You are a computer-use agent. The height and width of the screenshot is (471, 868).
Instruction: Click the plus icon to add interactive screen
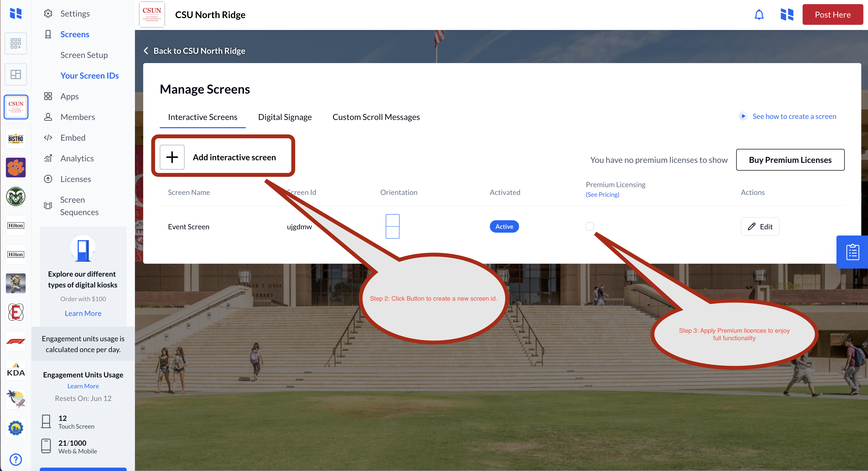click(x=172, y=157)
